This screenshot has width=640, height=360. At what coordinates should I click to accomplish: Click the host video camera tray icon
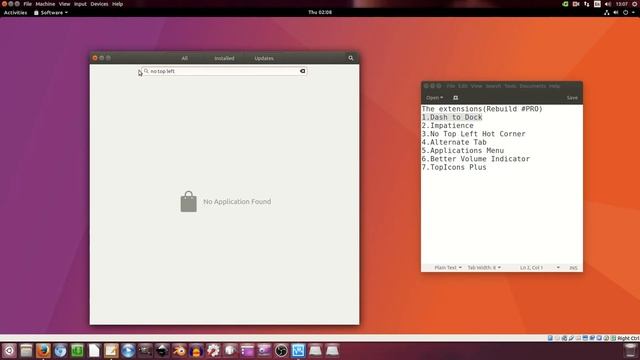point(576,4)
